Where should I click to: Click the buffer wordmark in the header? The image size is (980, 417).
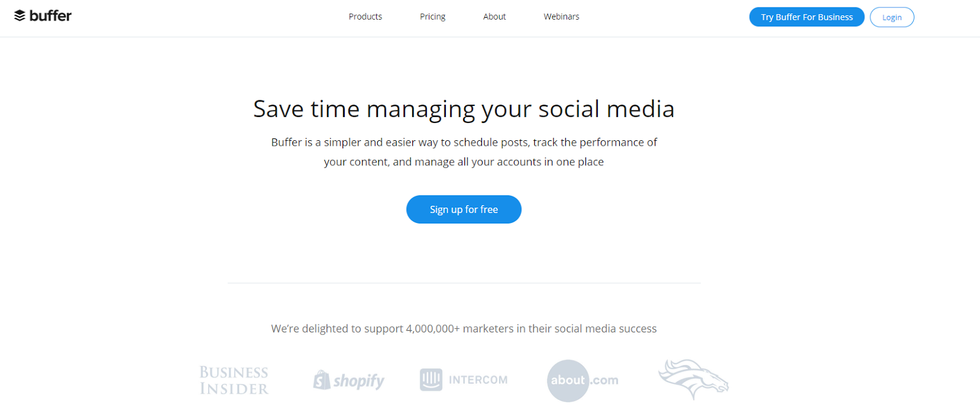tap(50, 16)
